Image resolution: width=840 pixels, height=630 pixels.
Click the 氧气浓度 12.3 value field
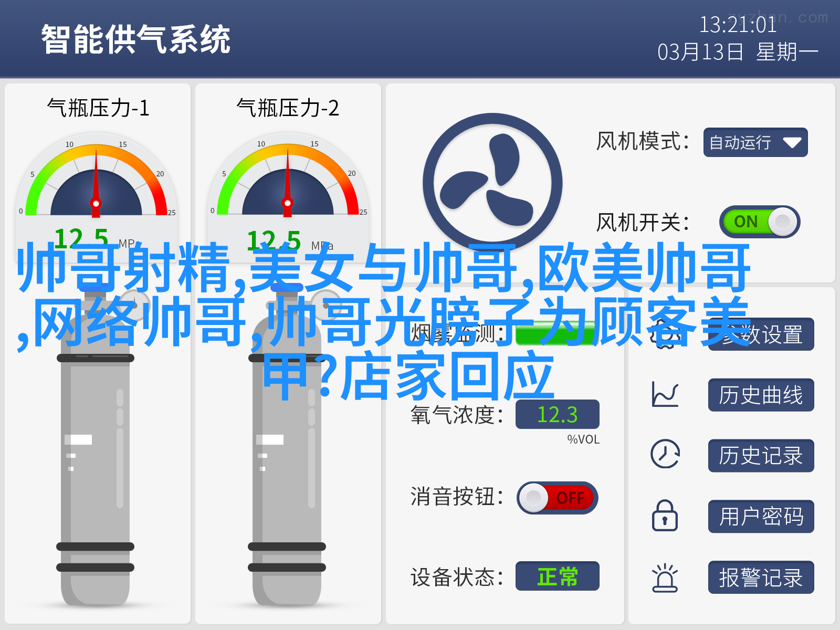click(557, 414)
